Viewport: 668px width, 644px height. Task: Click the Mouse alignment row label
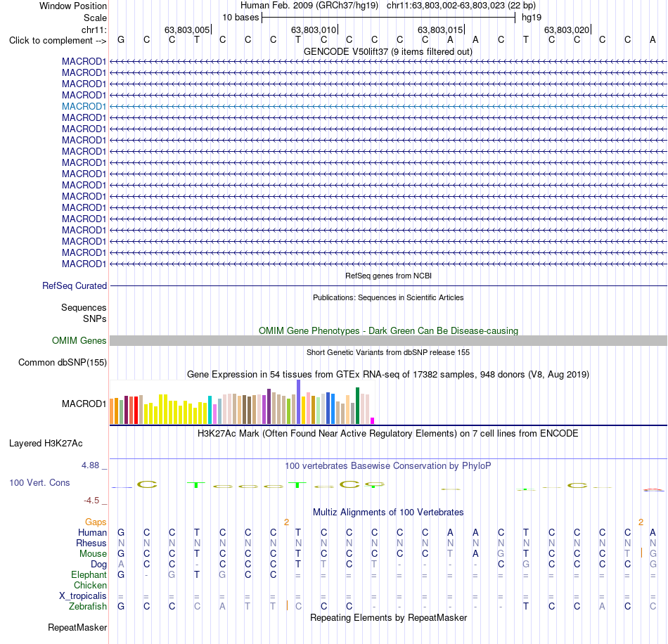tap(94, 554)
